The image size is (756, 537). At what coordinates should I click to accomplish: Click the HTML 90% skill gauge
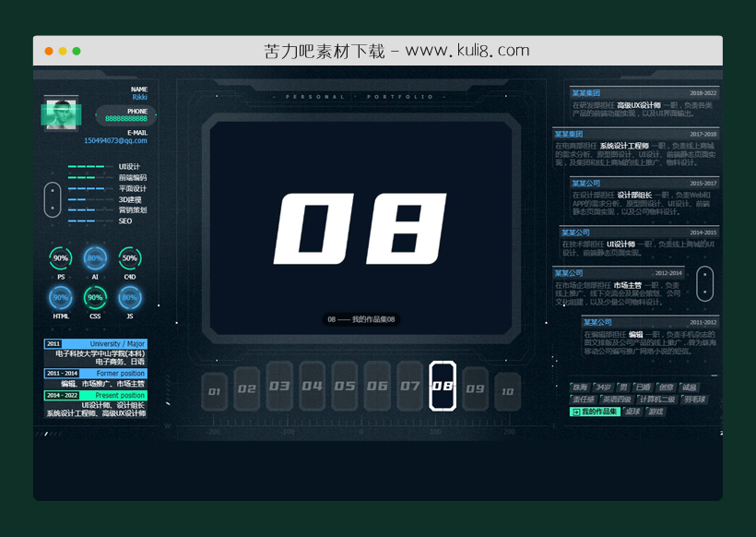click(61, 298)
